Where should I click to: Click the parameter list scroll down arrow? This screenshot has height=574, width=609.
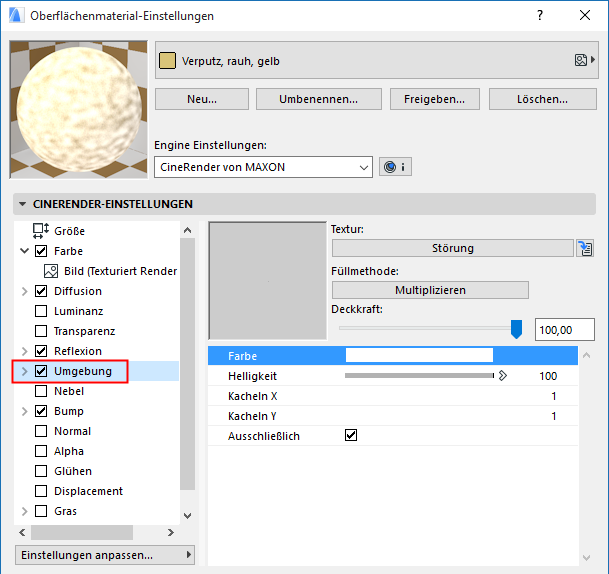coord(586,558)
